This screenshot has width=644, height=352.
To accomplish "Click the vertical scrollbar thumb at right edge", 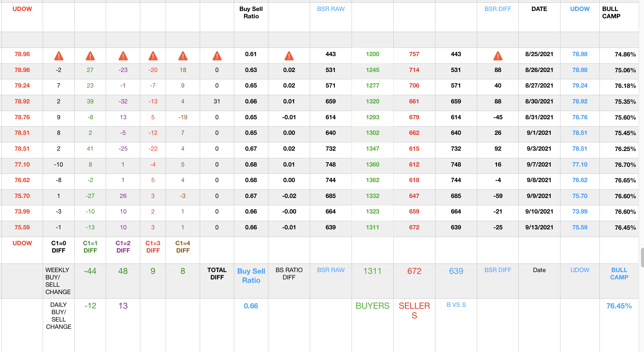I will point(642,257).
